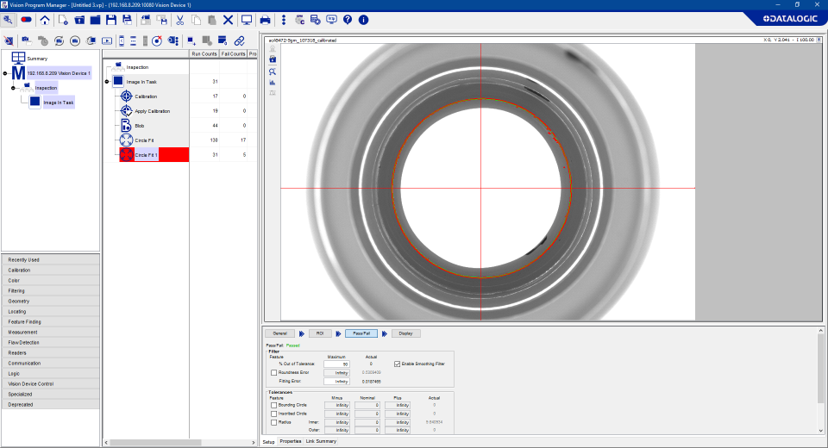Click the Calibration tool icon
The image size is (828, 448).
coord(126,96)
